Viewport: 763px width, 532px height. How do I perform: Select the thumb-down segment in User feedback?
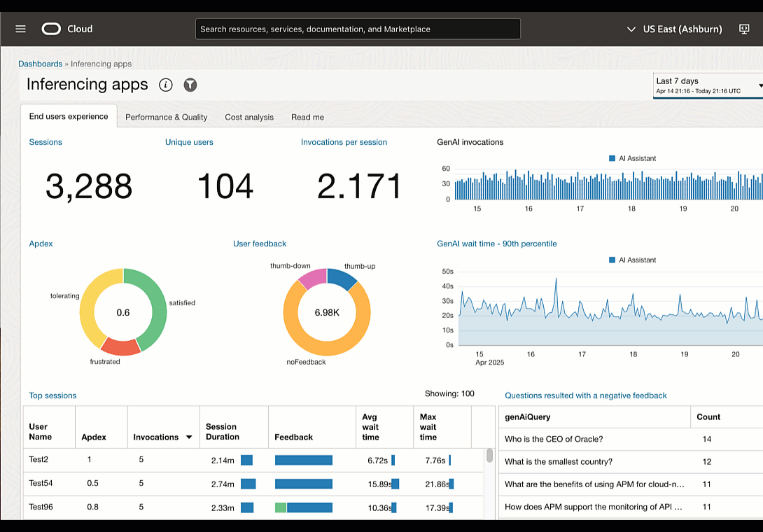pos(313,278)
